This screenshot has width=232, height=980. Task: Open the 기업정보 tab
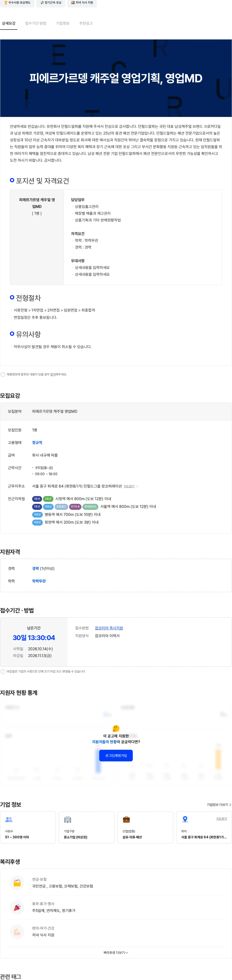point(63,23)
